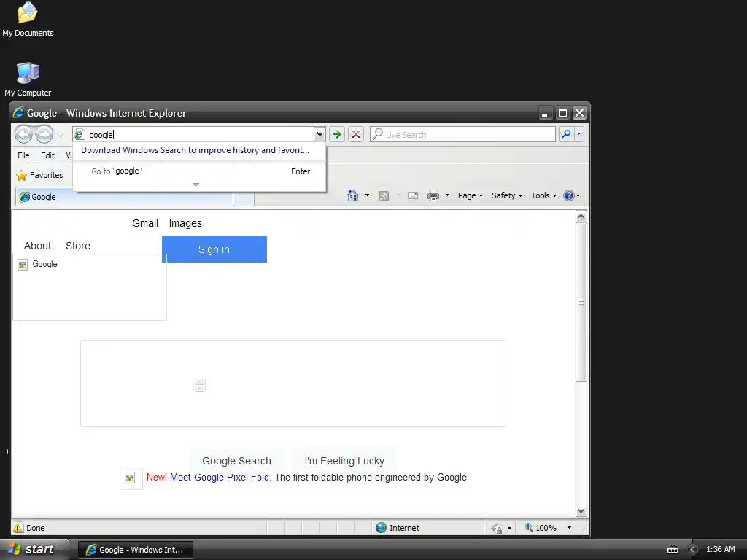Open the Images link
747x560 pixels.
(x=185, y=223)
